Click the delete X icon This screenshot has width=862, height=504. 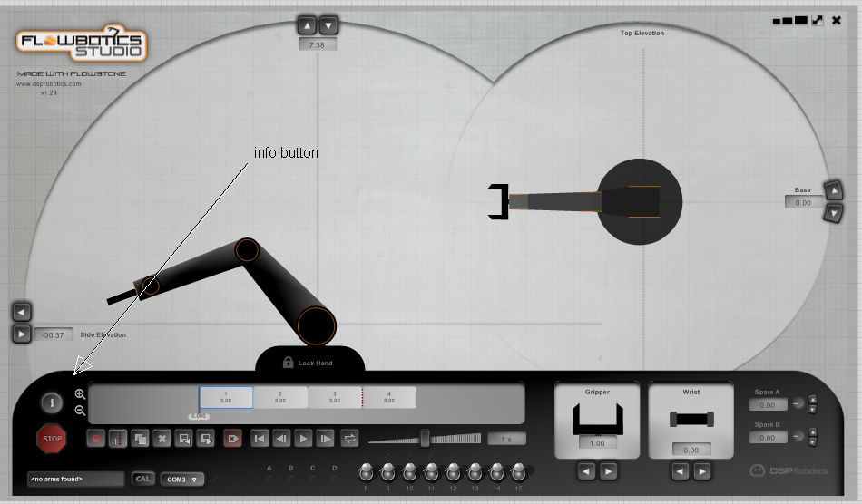[163, 439]
